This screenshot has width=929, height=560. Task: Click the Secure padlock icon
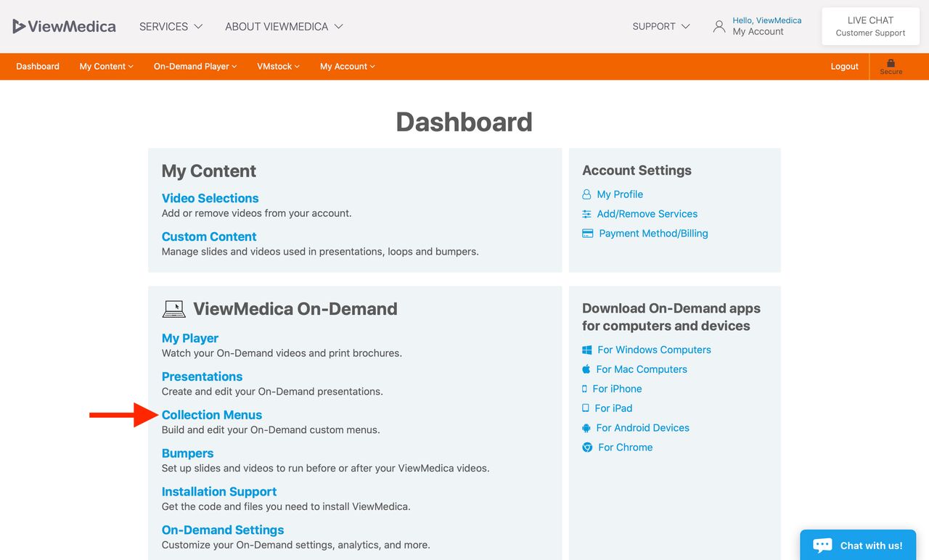891,63
